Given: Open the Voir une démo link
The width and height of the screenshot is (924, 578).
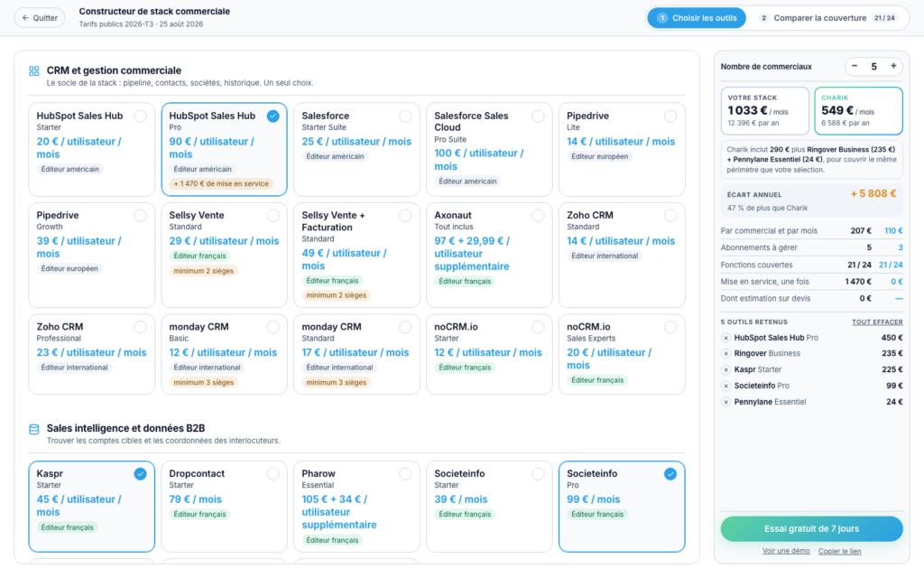Looking at the screenshot, I should (x=786, y=551).
